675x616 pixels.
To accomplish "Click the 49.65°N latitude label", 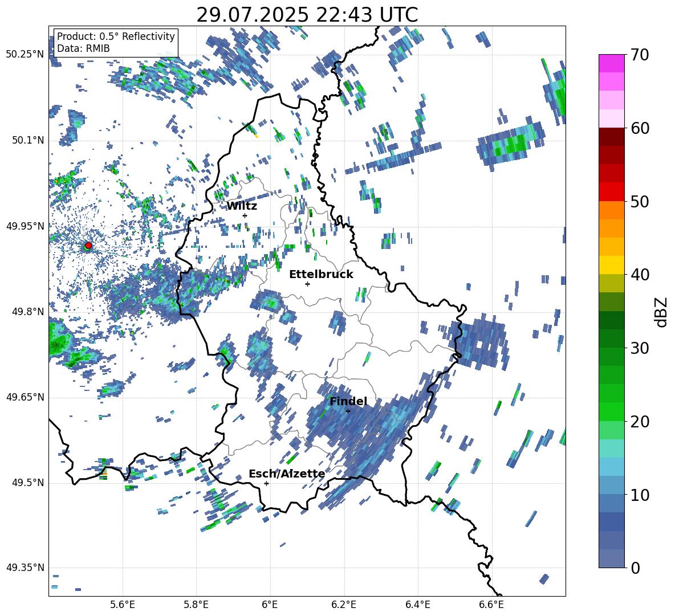I will pos(25,397).
